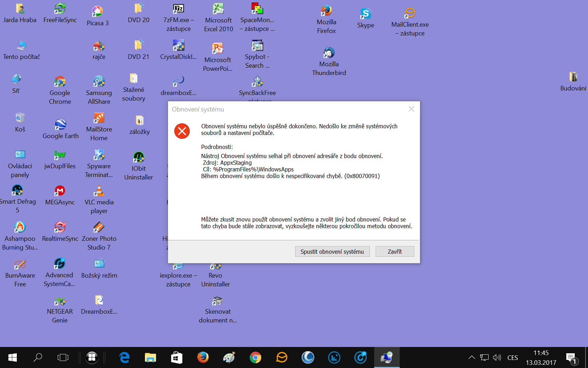Open the Windows Store taskbar icon
The height and width of the screenshot is (368, 588).
click(177, 357)
